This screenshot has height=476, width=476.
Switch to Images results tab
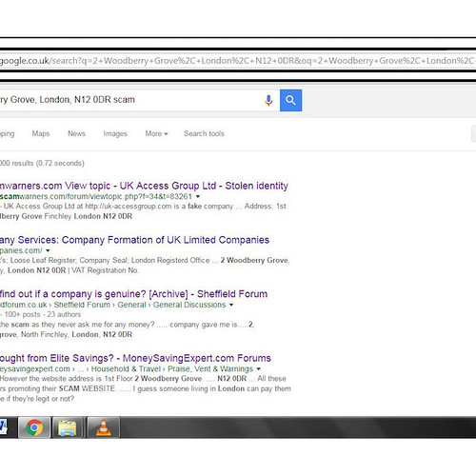(115, 133)
